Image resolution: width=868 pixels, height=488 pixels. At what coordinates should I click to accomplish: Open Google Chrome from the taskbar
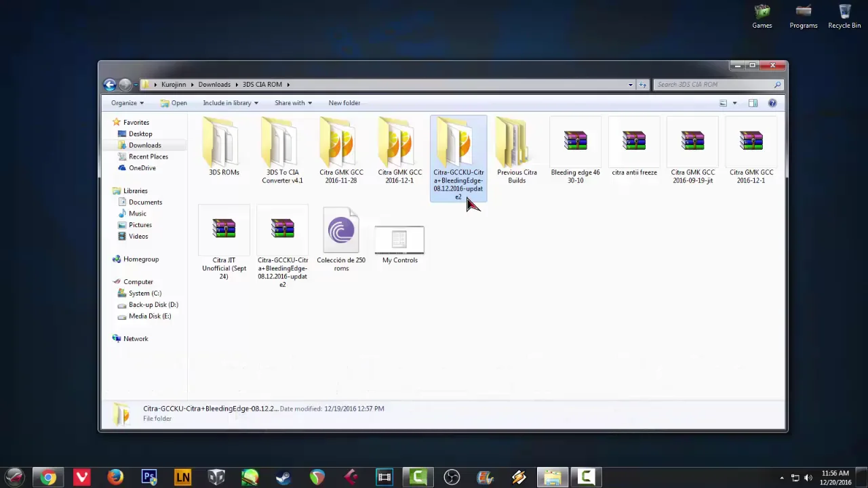(48, 477)
